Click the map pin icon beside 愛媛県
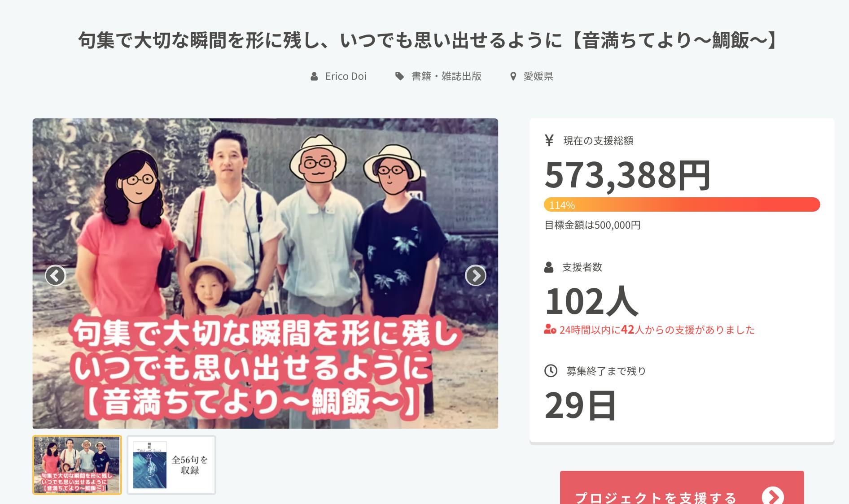Viewport: 849px width, 504px height. (513, 77)
